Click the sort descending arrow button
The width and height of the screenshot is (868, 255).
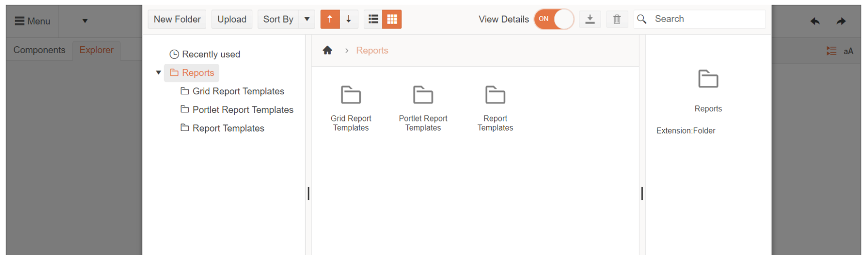pyautogui.click(x=349, y=19)
